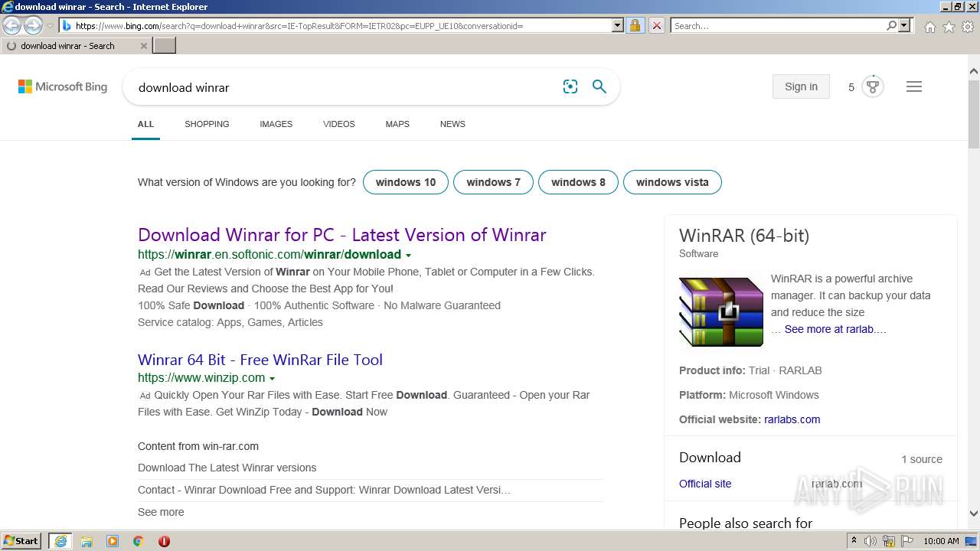
Task: Open 'Winrar 64 Bit - Free WinRar File Tool'
Action: (x=260, y=360)
